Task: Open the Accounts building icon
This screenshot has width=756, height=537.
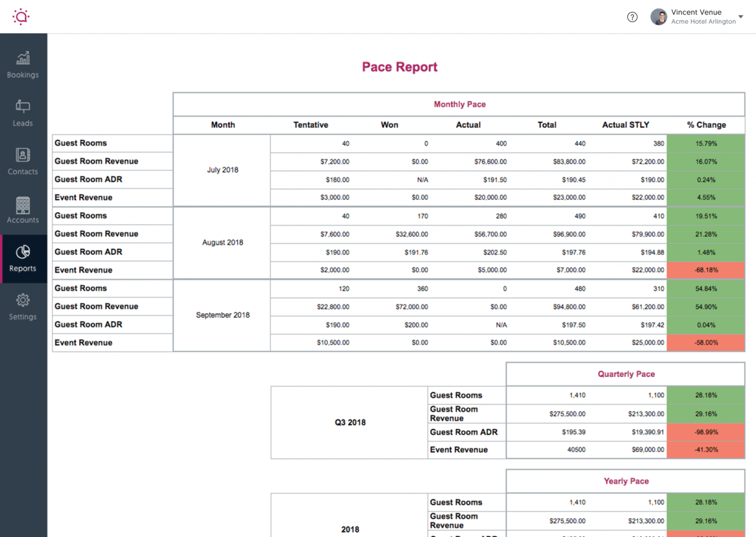Action: tap(23, 205)
